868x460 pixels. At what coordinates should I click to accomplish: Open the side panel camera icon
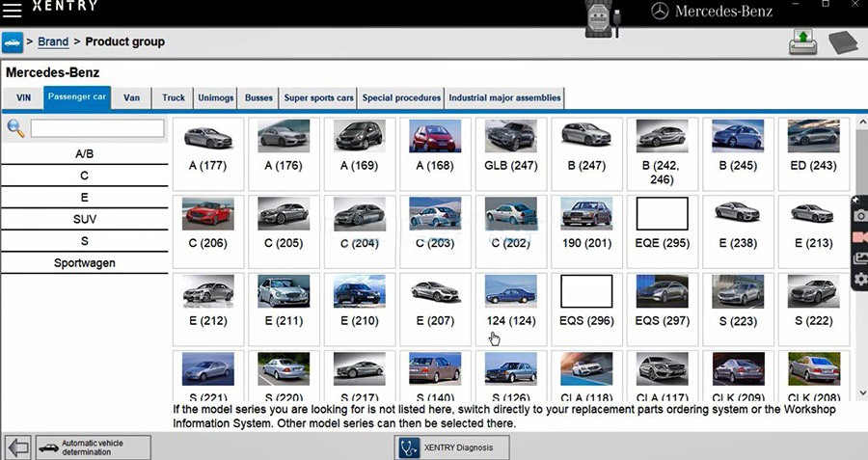pyautogui.click(x=860, y=215)
